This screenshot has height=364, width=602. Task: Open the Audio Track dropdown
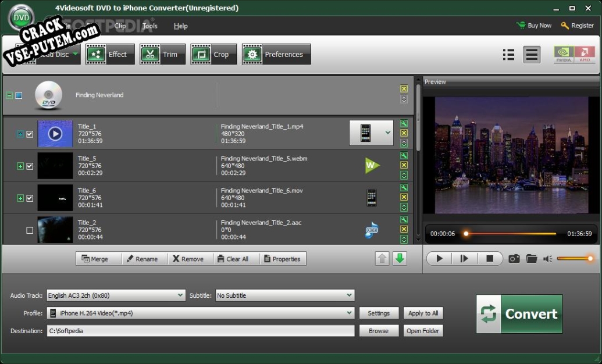pos(116,295)
